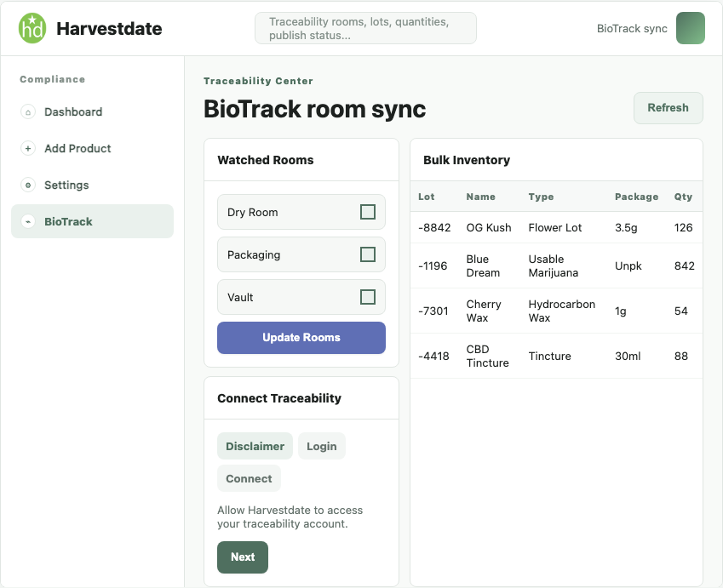
Task: Click the quantity 126 cell
Action: pos(683,228)
